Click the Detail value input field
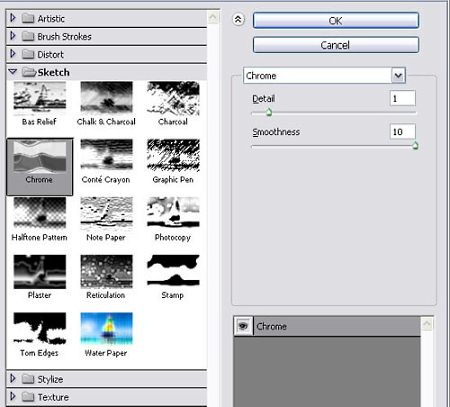Image resolution: width=450 pixels, height=407 pixels. click(x=402, y=98)
